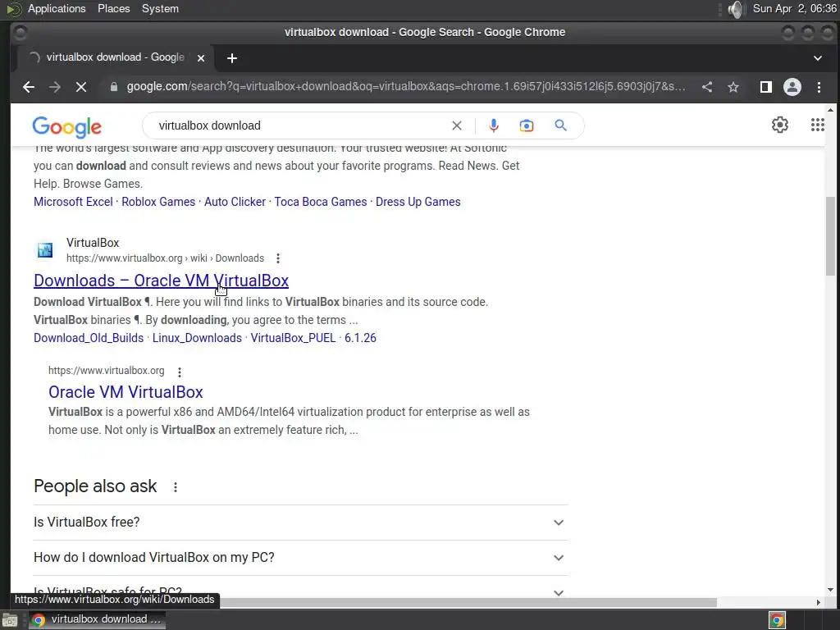Start voice search with microphone
The image size is (840, 630).
point(494,126)
